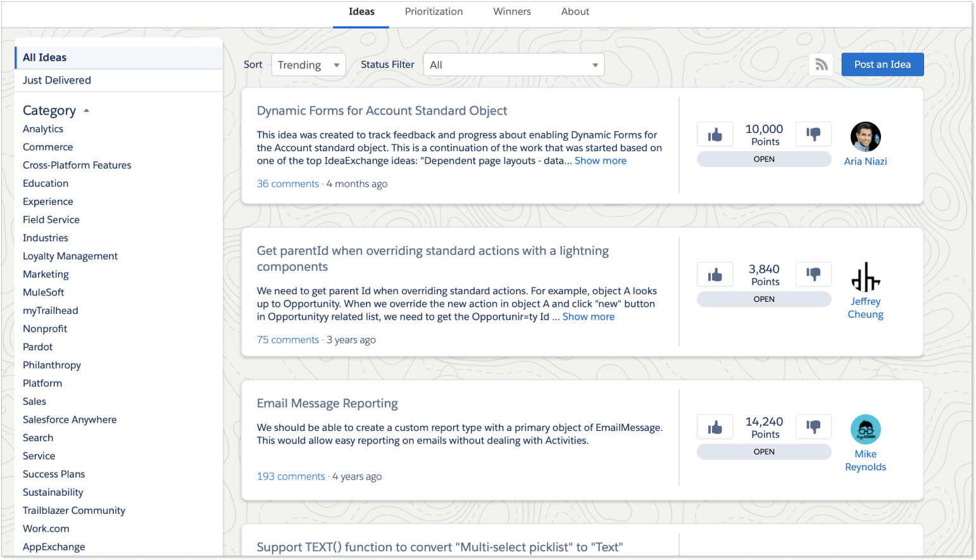Filter by the Search category
976x560 pixels.
tap(38, 438)
